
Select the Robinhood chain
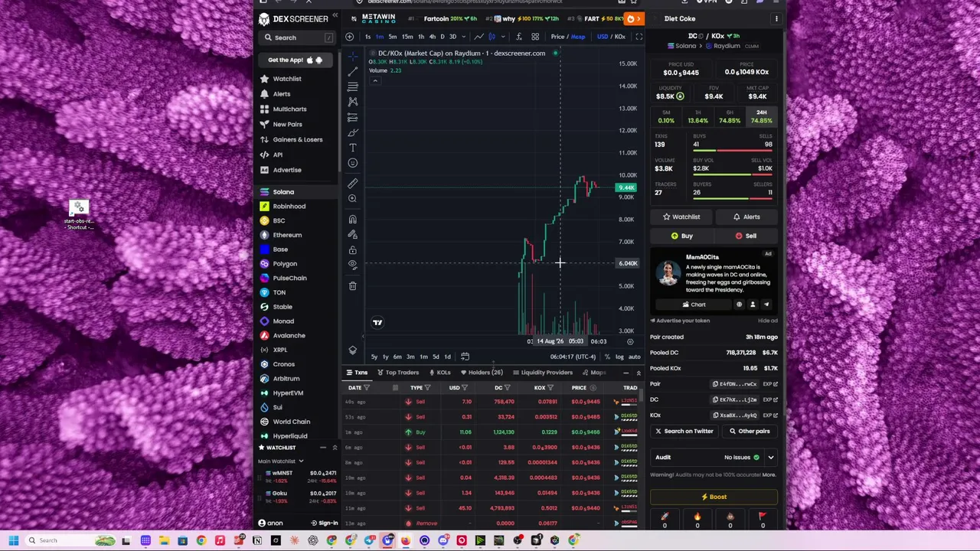tap(289, 206)
